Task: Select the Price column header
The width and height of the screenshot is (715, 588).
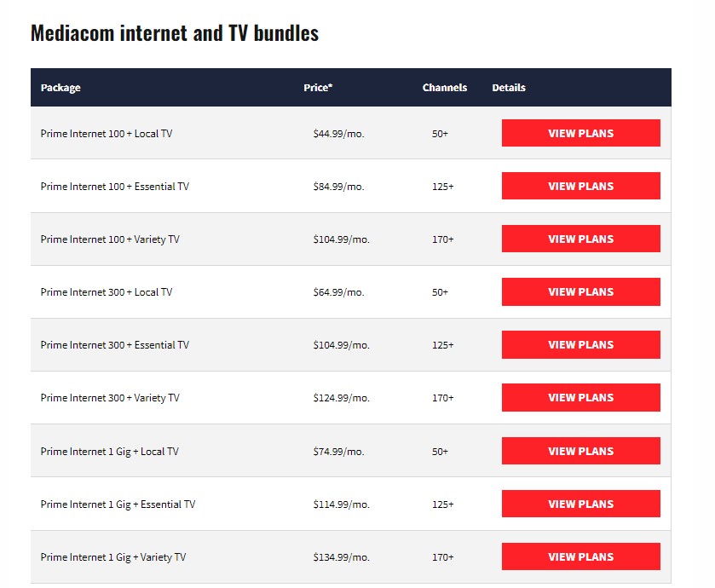Action: (x=319, y=88)
